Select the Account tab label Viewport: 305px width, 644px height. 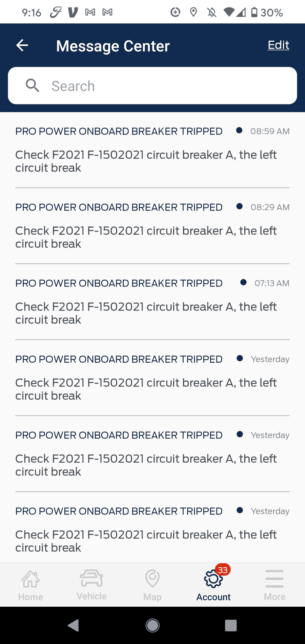[x=213, y=597]
